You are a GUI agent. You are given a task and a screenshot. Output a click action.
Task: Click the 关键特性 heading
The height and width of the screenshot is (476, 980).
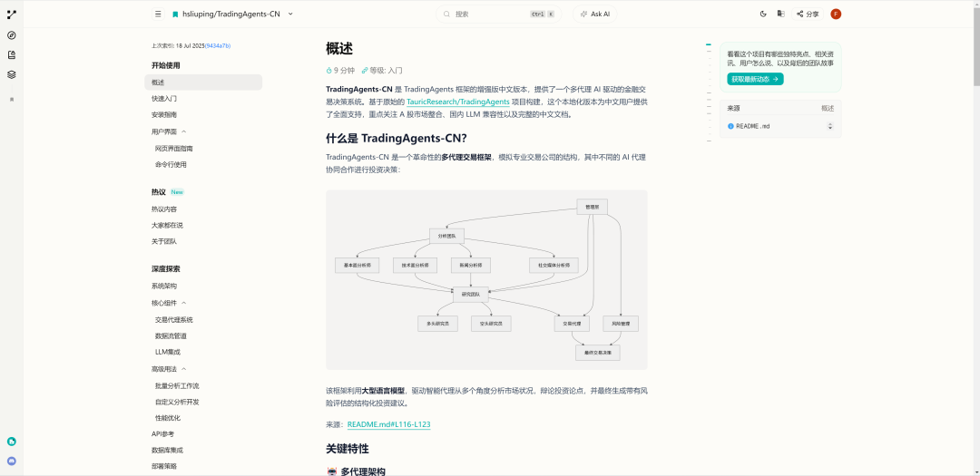tap(347, 449)
